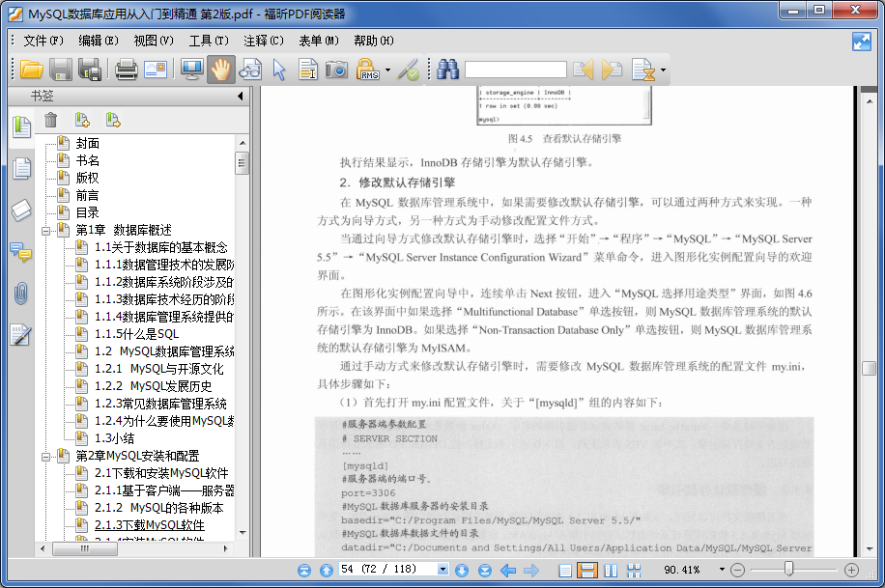Image resolution: width=885 pixels, height=588 pixels.
Task: Open bookmark 2.1.3下载MySQL软件
Action: (150, 525)
